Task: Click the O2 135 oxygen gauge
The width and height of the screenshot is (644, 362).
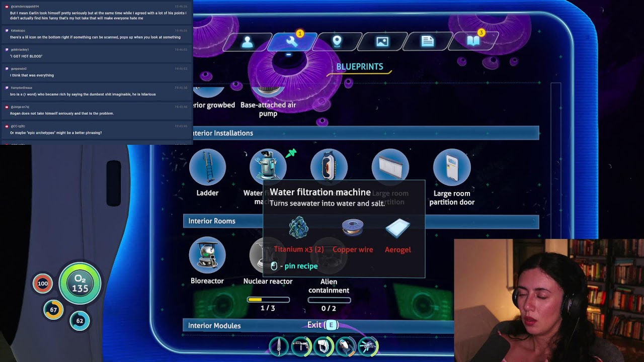Action: tap(80, 284)
